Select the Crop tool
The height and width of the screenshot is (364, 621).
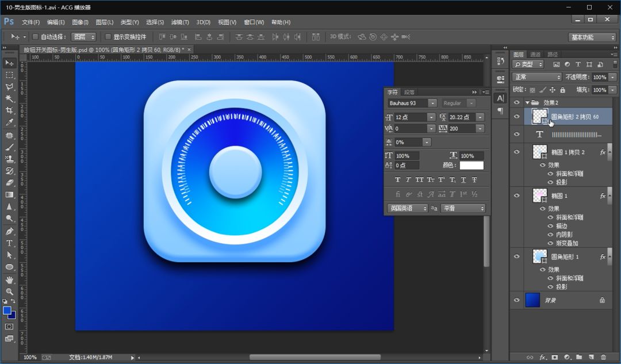(9, 110)
